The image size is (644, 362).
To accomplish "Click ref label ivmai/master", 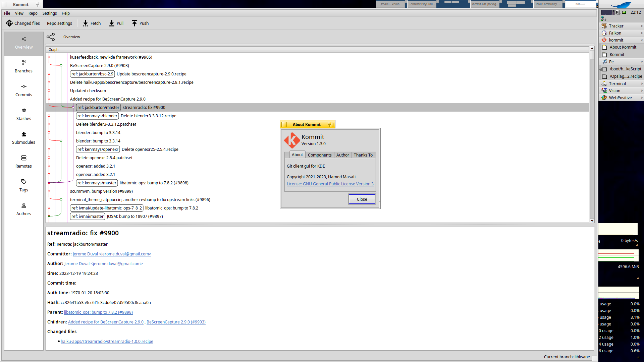I will [87, 217].
